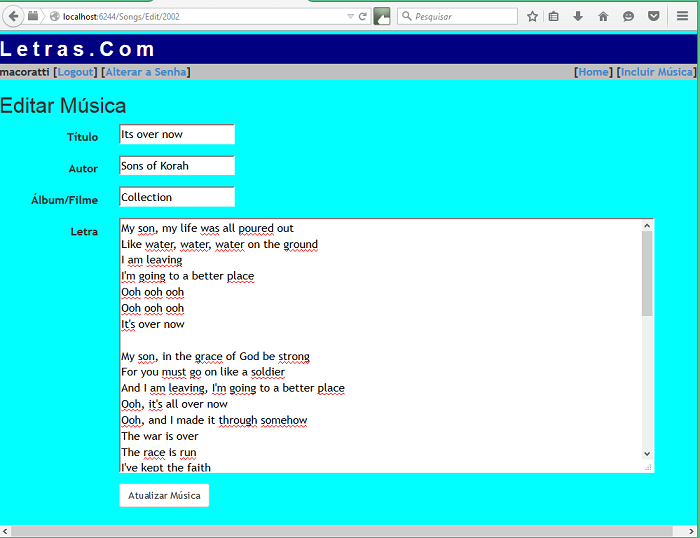Reload the page with the refresh icon
The image size is (700, 538).
pyautogui.click(x=363, y=17)
